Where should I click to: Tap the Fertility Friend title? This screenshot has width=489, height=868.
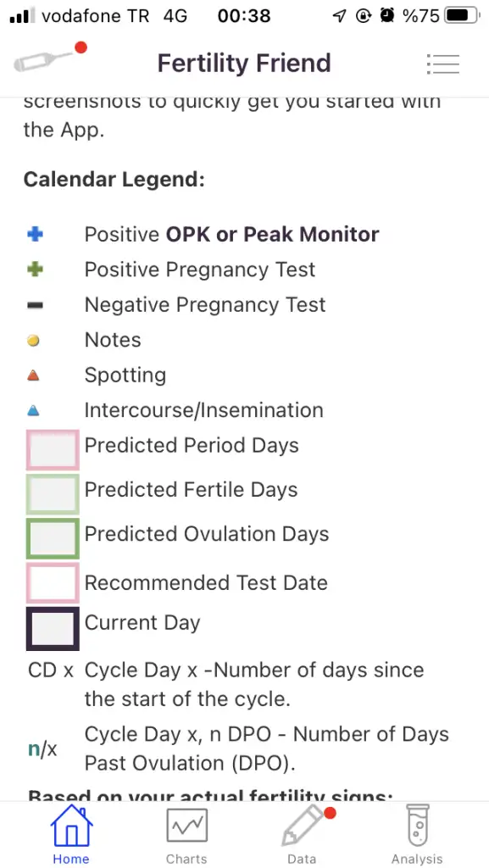(244, 63)
